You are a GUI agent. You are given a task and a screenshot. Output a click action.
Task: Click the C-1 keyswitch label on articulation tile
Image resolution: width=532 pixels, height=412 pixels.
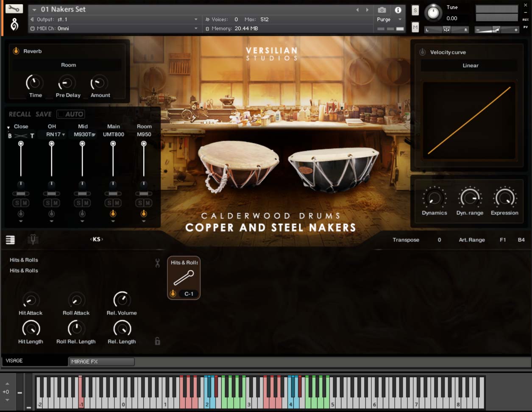[189, 294]
